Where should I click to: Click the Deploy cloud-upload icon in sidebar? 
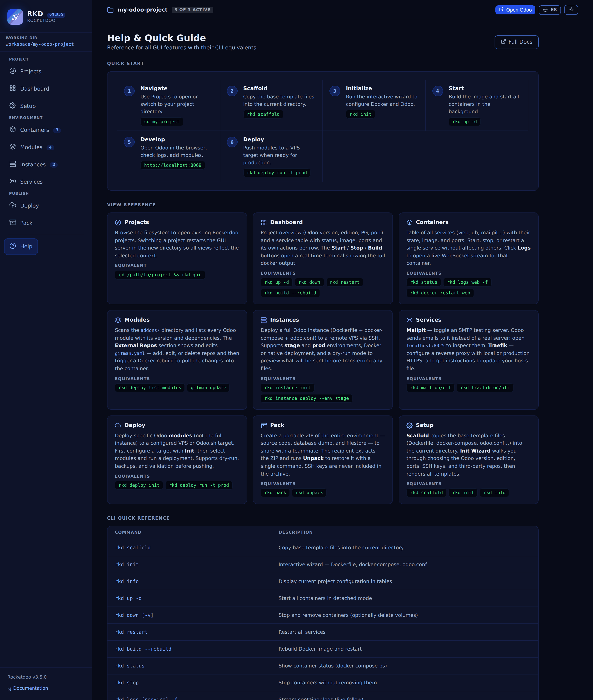coord(13,205)
